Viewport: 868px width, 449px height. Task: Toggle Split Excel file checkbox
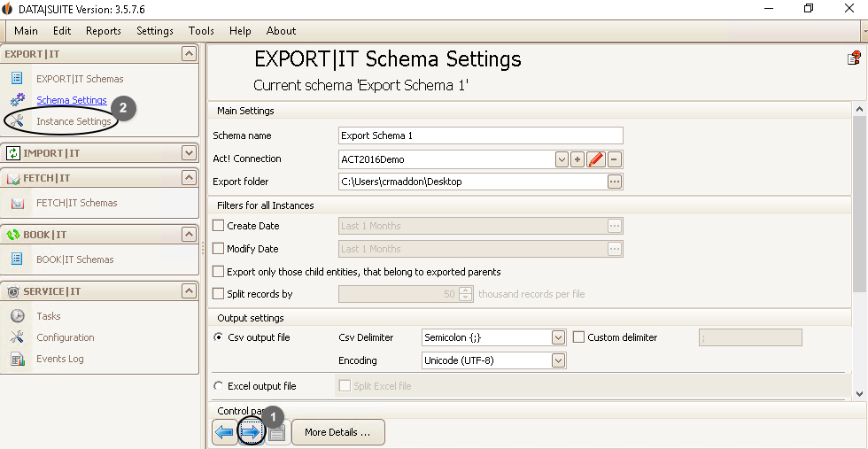coord(345,386)
